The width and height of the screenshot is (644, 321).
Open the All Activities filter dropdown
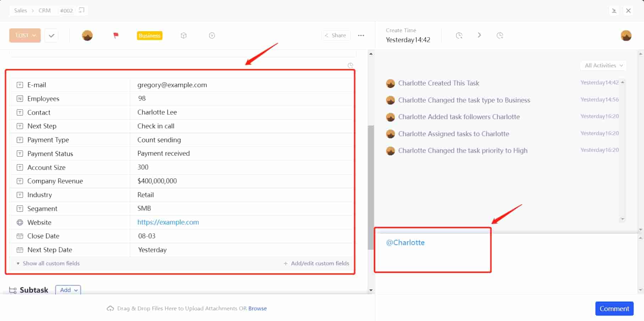pos(602,65)
